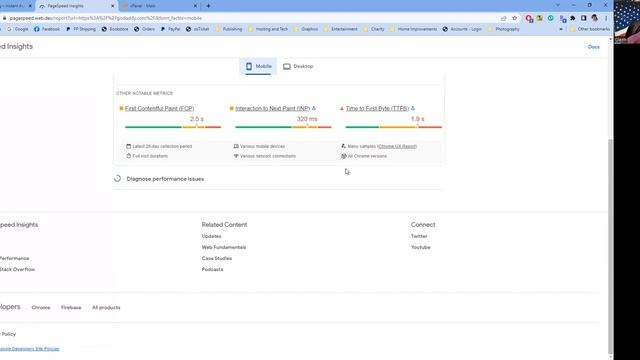Switch to the PageSpeed Insights browser tab
This screenshot has width=640, height=360.
click(77, 6)
